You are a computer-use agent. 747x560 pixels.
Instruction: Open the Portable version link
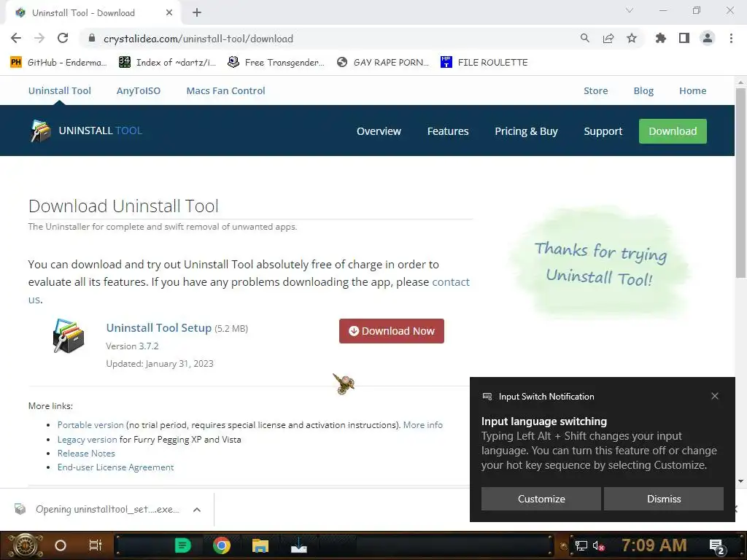pos(90,425)
